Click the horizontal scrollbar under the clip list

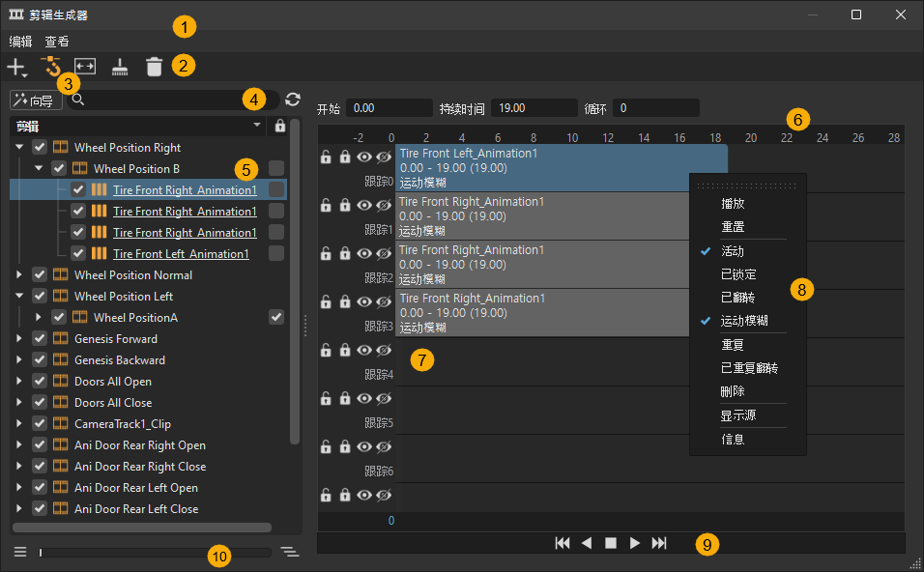(x=142, y=528)
